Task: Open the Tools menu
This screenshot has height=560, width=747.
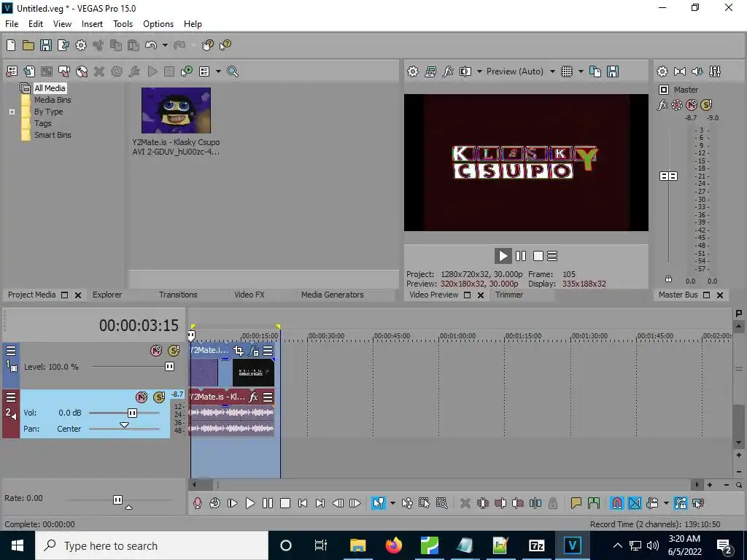Action: pyautogui.click(x=123, y=24)
